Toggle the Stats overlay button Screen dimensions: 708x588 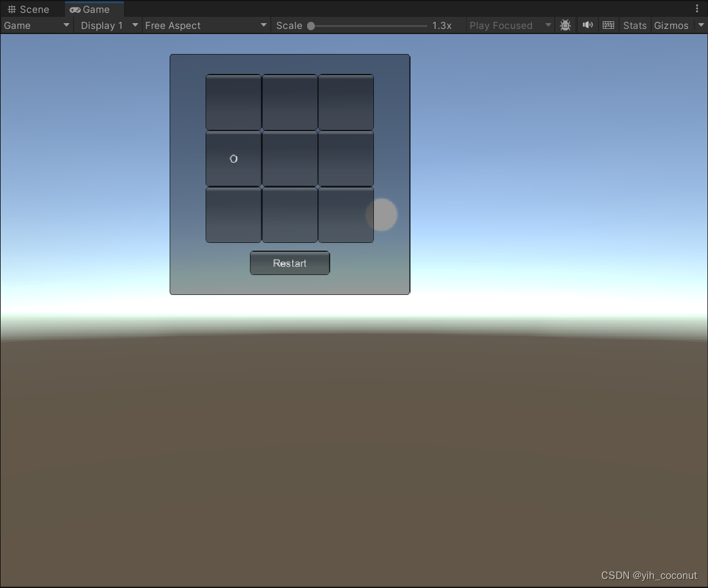(x=635, y=26)
